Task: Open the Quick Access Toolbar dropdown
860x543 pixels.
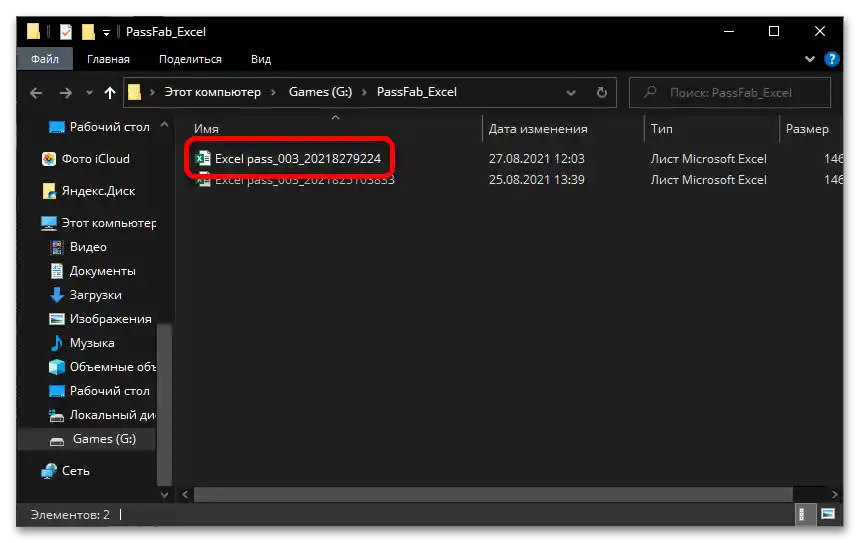Action: coord(106,33)
